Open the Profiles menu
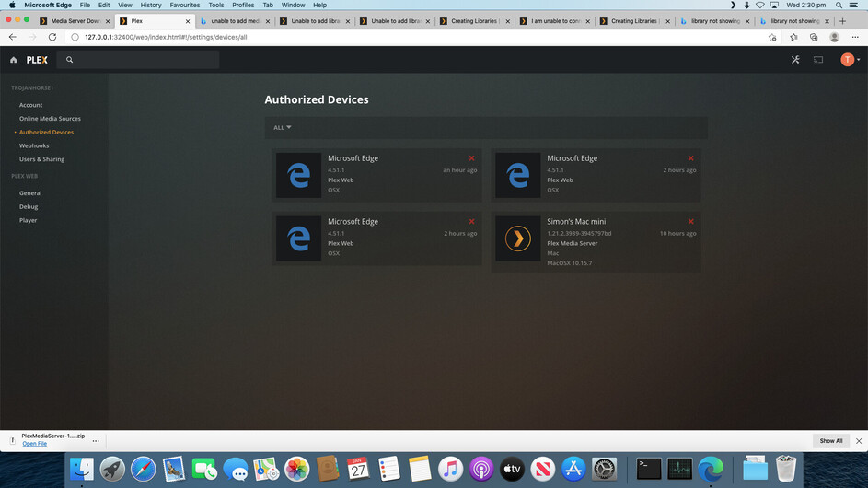This screenshot has height=488, width=868. (x=243, y=5)
